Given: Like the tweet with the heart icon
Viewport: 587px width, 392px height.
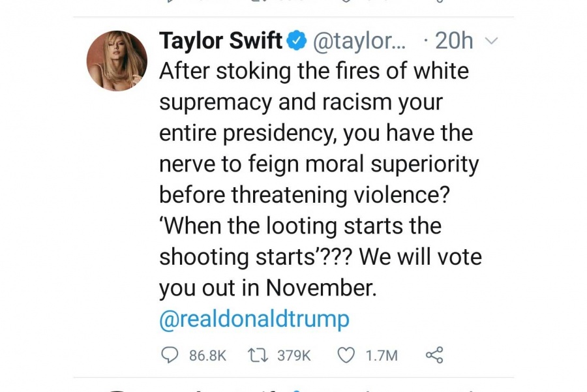Looking at the screenshot, I should [346, 355].
